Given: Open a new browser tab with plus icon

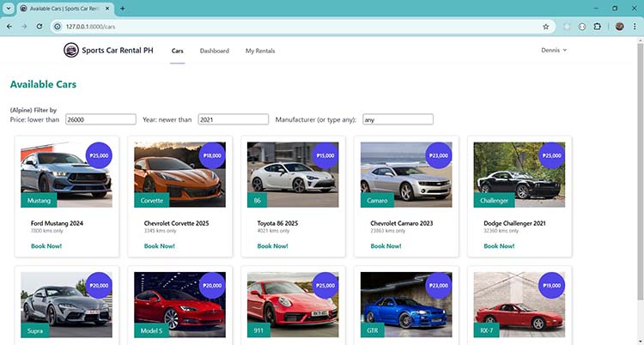Looking at the screenshot, I should [123, 9].
